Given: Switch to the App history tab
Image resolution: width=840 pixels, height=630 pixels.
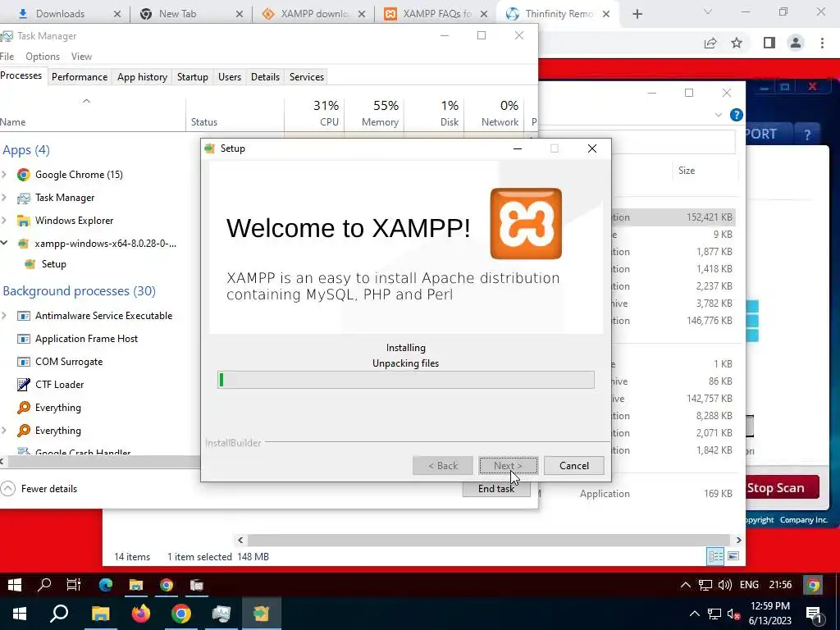Looking at the screenshot, I should click(142, 77).
